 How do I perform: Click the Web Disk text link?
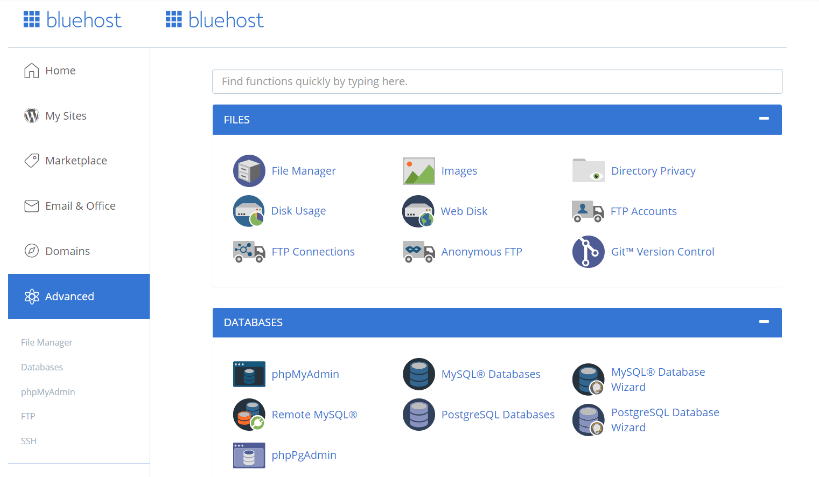[464, 211]
